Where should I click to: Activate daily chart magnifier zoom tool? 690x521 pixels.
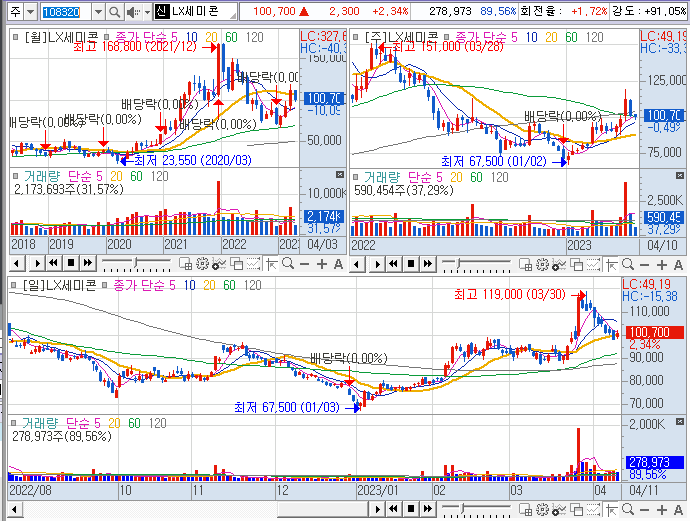click(x=628, y=510)
